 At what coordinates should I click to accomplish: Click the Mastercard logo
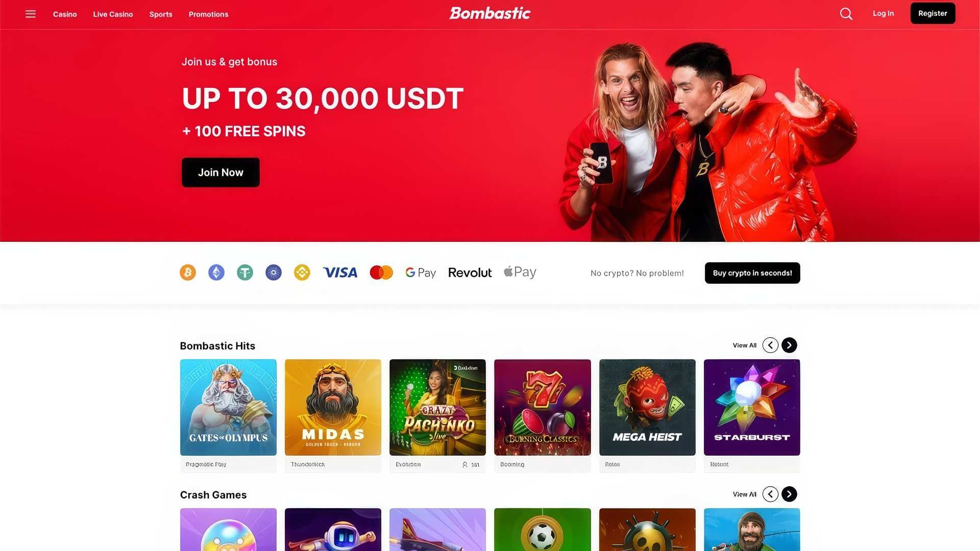pyautogui.click(x=381, y=272)
